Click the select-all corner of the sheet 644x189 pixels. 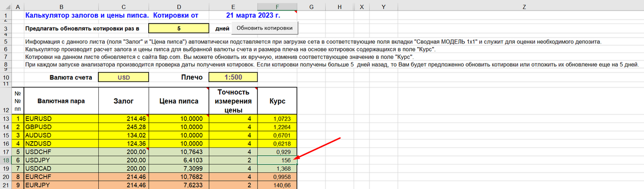tap(5, 6)
